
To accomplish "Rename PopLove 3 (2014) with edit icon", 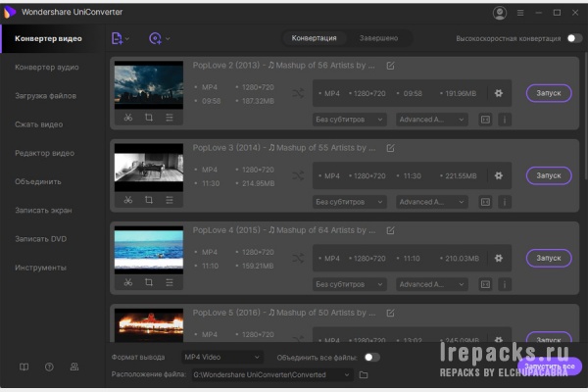I will click(x=390, y=148).
